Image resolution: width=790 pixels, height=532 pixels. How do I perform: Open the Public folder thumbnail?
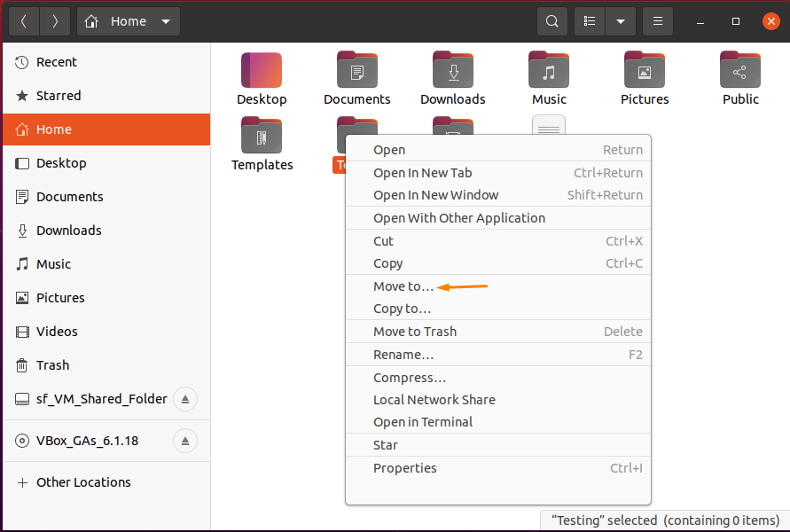[740, 69]
